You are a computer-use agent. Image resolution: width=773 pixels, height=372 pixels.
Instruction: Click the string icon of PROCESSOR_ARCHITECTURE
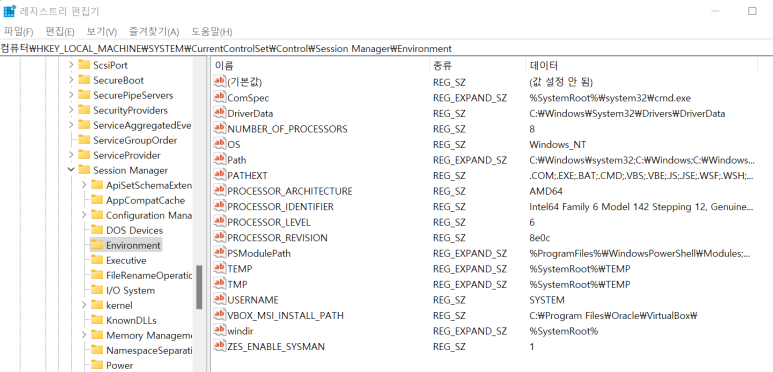(x=220, y=191)
